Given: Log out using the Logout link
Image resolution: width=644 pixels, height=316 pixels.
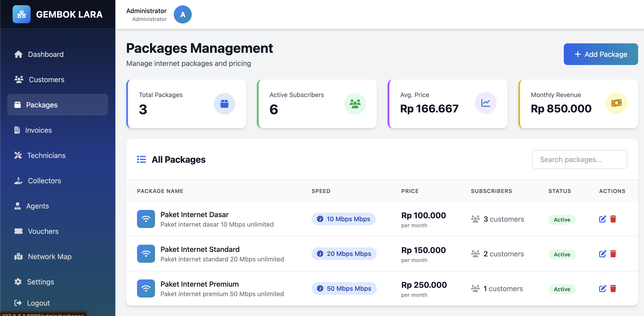Looking at the screenshot, I should [x=38, y=303].
